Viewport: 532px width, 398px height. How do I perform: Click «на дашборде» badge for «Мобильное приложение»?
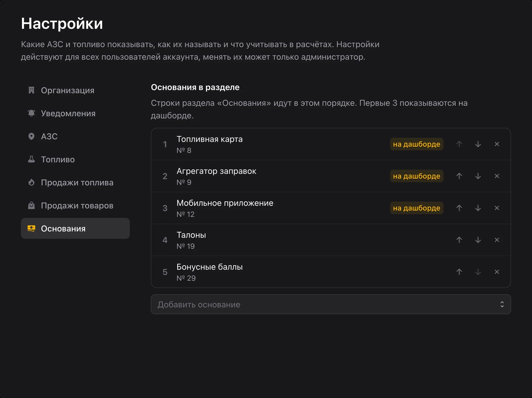click(417, 208)
